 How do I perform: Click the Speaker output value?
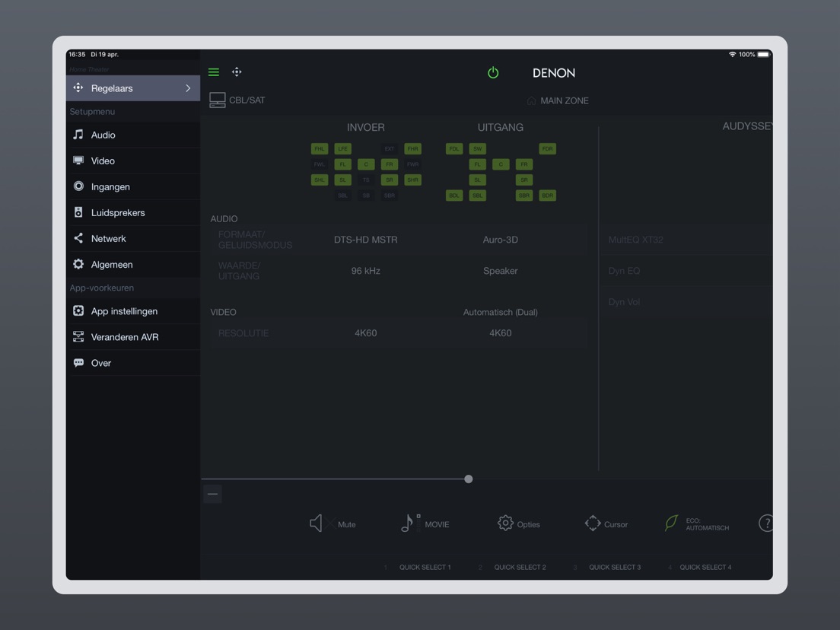[x=501, y=271]
